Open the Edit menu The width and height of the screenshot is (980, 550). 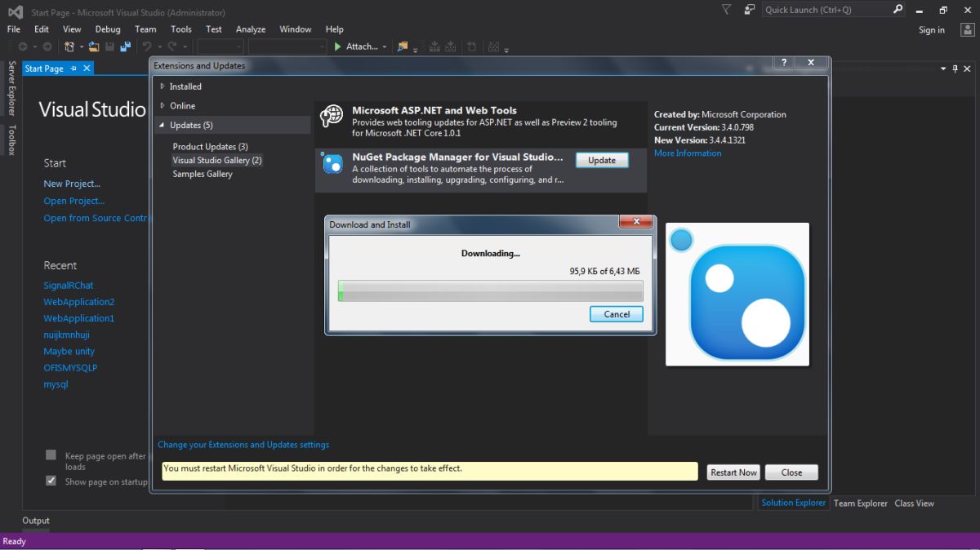(42, 29)
